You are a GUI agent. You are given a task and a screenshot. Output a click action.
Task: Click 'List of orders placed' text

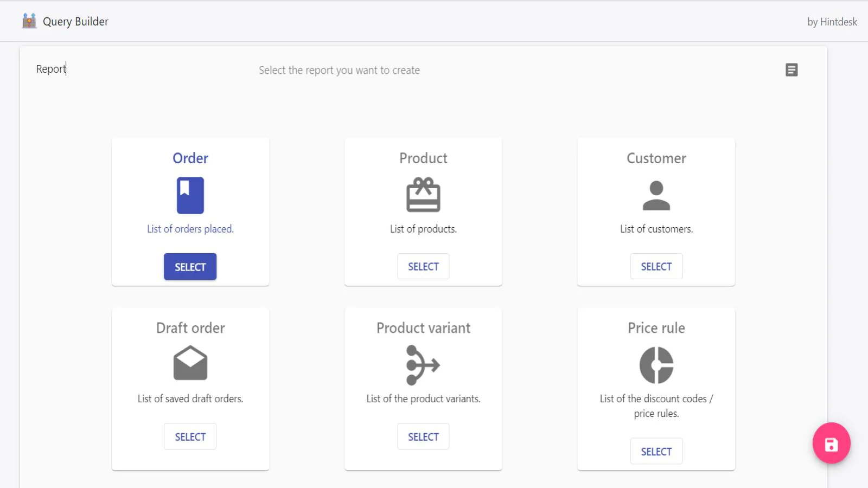pos(190,228)
